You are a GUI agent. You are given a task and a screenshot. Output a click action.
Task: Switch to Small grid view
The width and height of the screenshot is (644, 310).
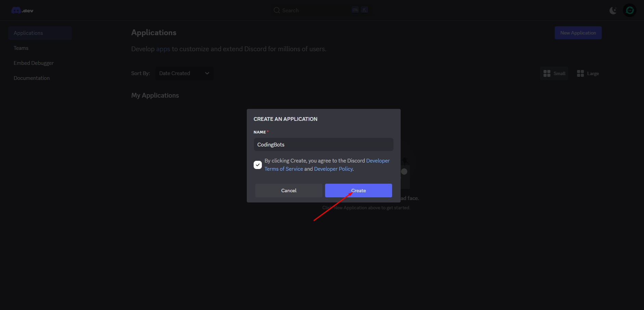554,73
